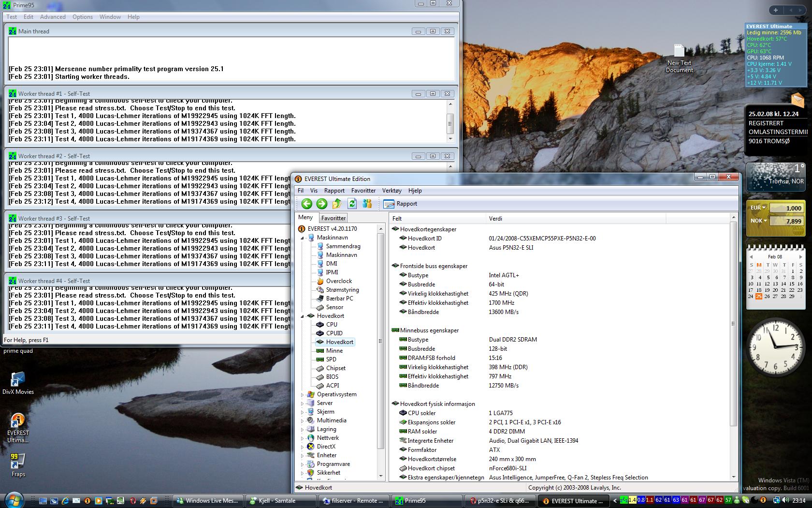Switch to the Meny tab in sidebar

click(x=305, y=218)
